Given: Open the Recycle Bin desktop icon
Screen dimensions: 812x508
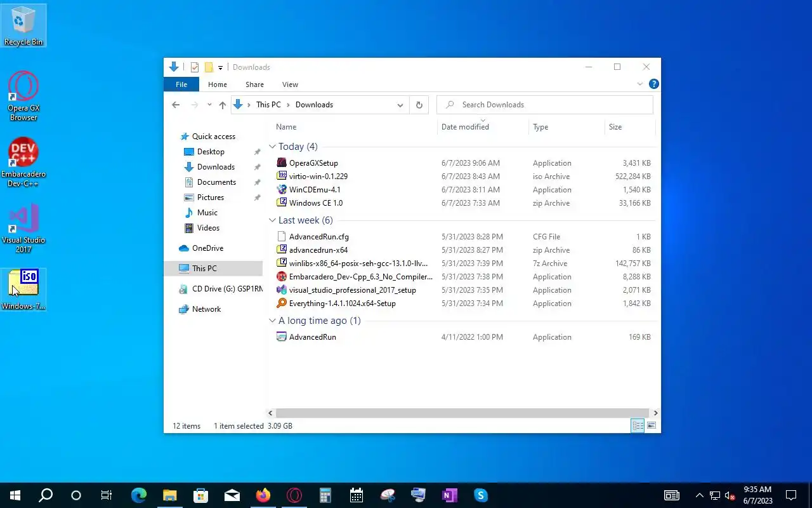Looking at the screenshot, I should [x=23, y=25].
